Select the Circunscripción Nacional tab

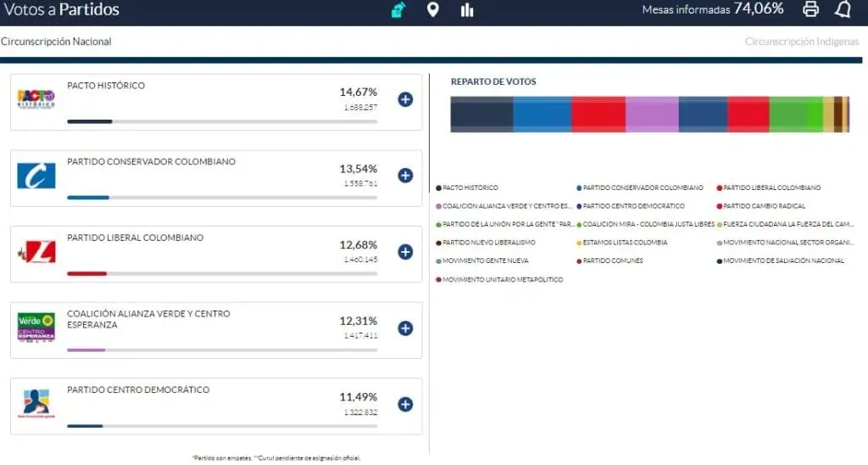[56, 42]
